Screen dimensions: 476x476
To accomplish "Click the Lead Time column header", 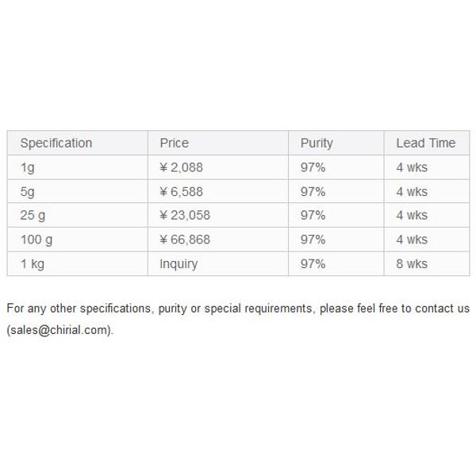I will (x=425, y=143).
